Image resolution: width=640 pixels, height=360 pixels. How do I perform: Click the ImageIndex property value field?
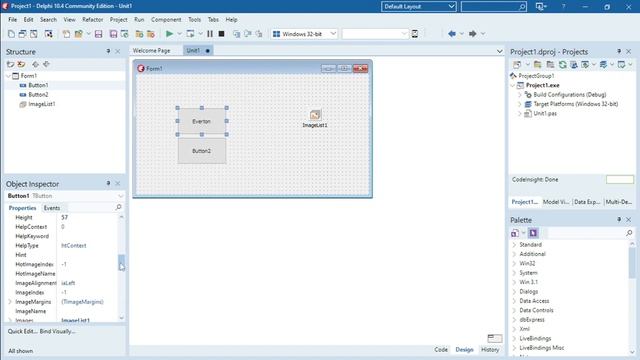point(88,292)
